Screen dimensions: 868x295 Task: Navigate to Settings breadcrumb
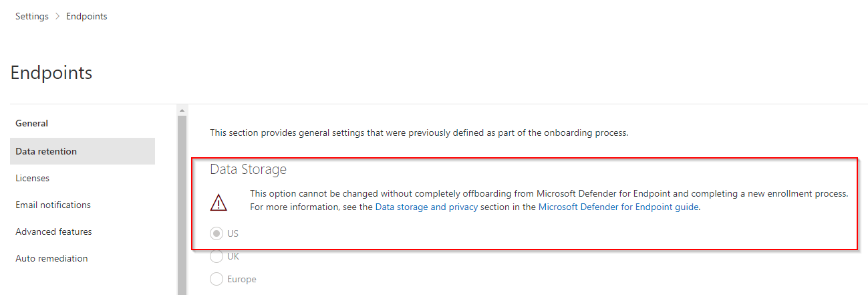32,17
